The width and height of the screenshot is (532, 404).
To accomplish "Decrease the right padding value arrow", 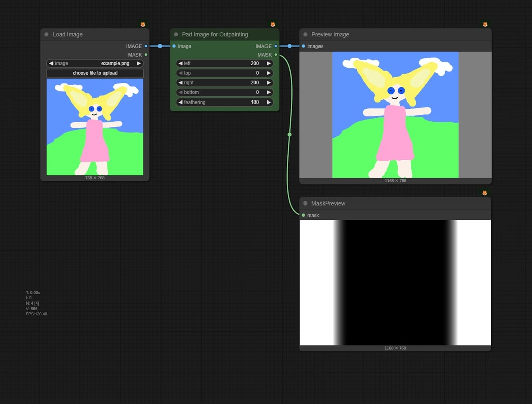I will tap(181, 83).
